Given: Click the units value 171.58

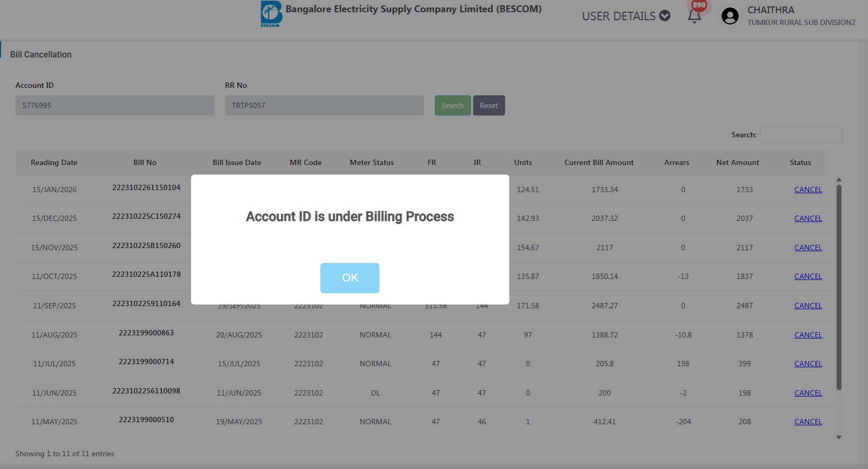Looking at the screenshot, I should point(528,306).
